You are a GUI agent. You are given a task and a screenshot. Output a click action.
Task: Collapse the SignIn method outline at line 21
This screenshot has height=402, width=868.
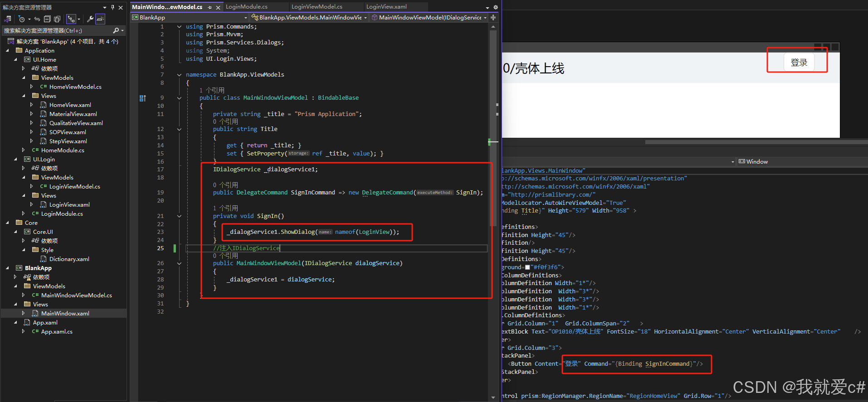click(x=179, y=216)
